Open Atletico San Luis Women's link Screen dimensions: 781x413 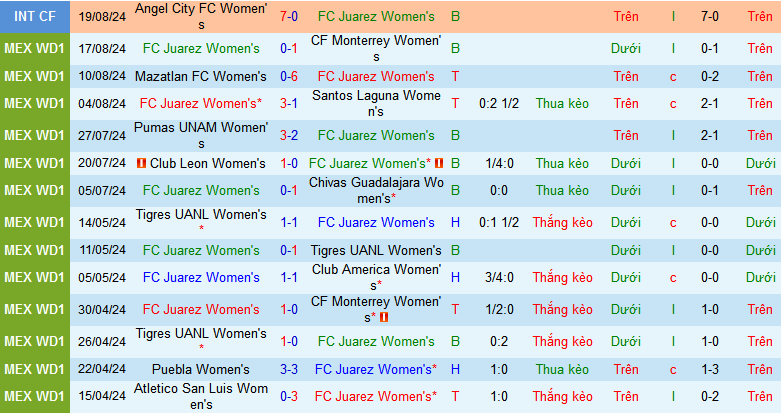(x=201, y=396)
